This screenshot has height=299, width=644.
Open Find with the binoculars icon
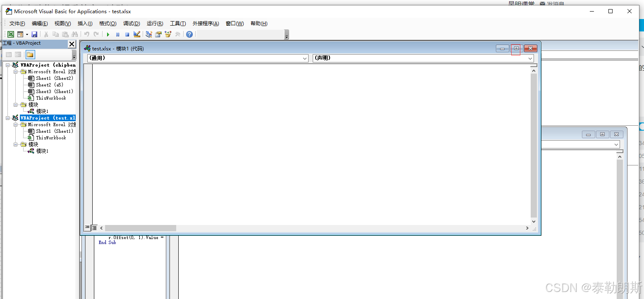pyautogui.click(x=75, y=34)
